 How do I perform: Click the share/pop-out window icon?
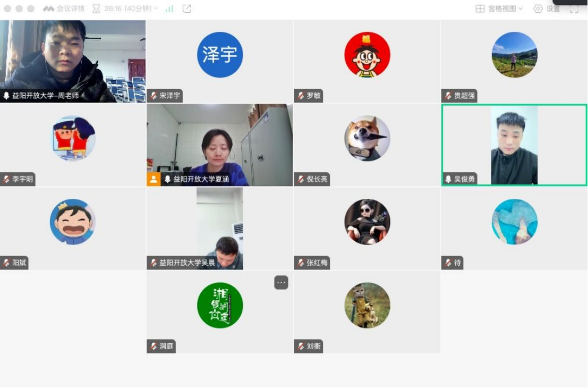(x=187, y=9)
